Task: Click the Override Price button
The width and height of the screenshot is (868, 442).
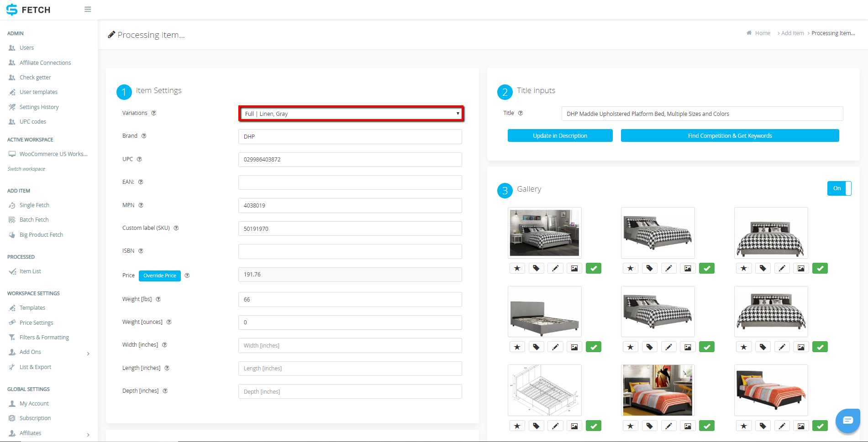Action: tap(160, 276)
